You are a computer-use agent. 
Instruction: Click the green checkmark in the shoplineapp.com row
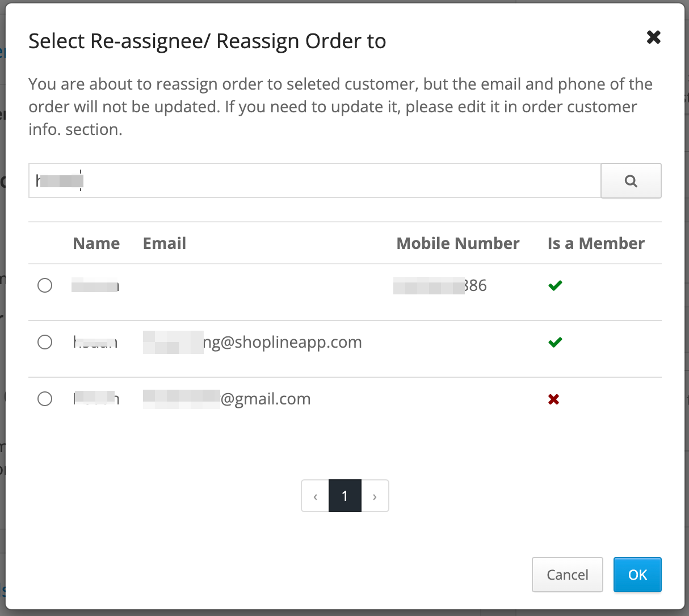(555, 342)
